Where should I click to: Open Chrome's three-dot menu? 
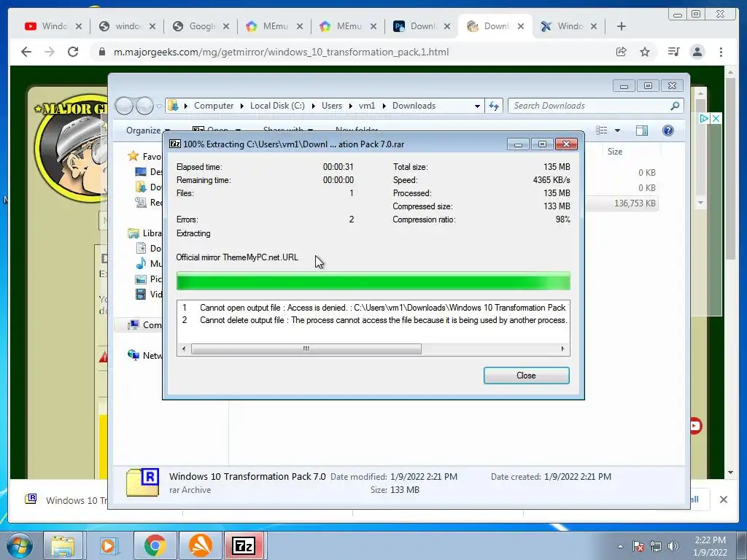pos(721,52)
